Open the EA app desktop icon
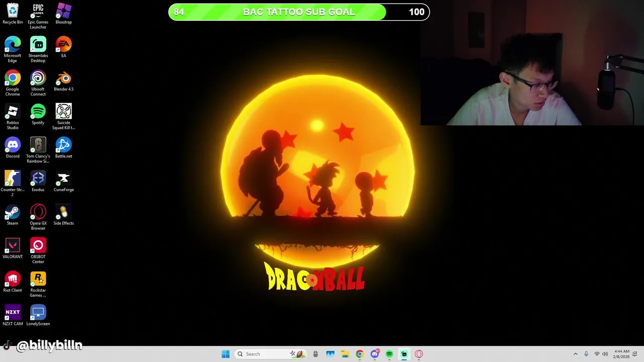 pos(63,47)
